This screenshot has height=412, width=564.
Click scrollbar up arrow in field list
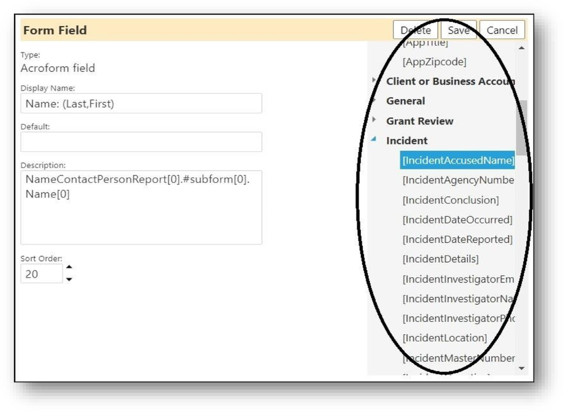[521, 48]
